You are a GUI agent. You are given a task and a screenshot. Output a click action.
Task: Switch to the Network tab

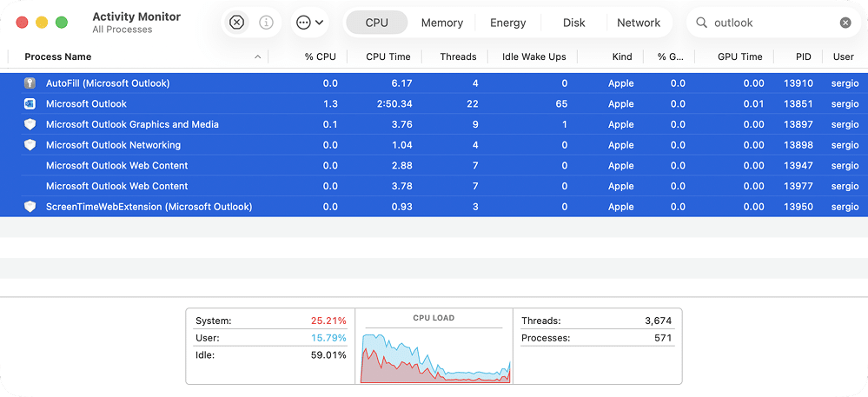click(639, 23)
